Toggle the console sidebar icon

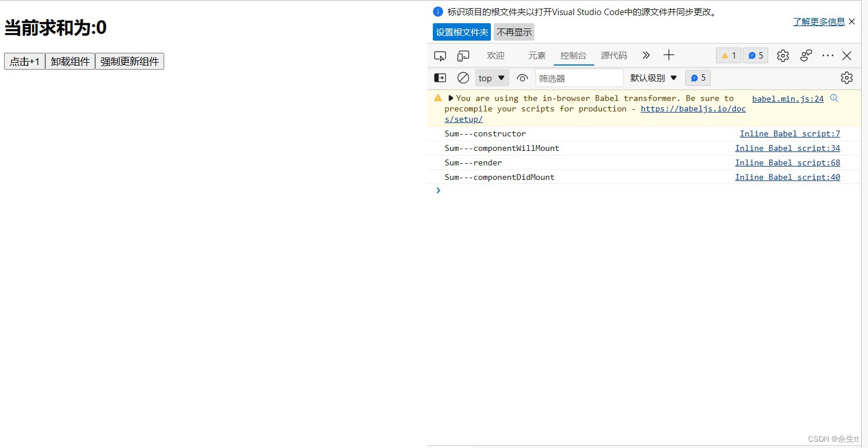[x=440, y=78]
